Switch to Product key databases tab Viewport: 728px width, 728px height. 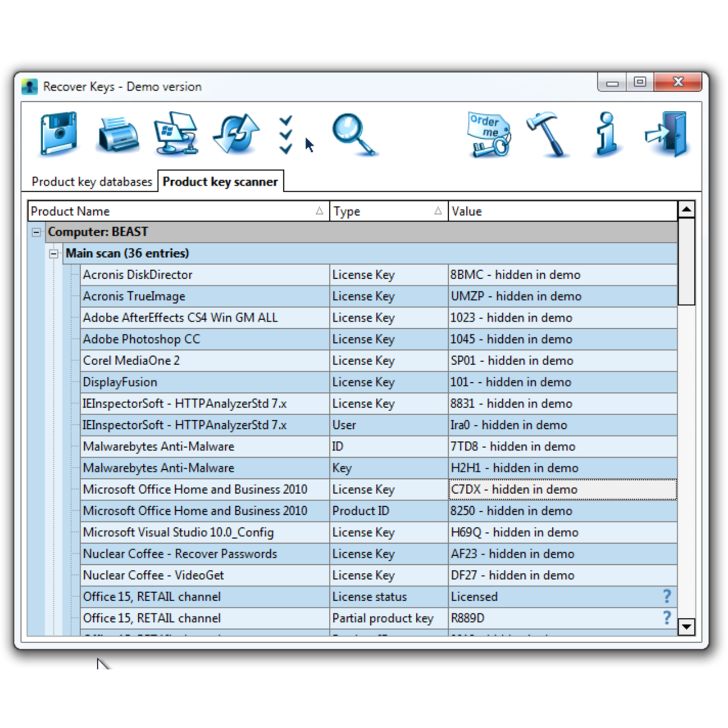click(x=92, y=181)
